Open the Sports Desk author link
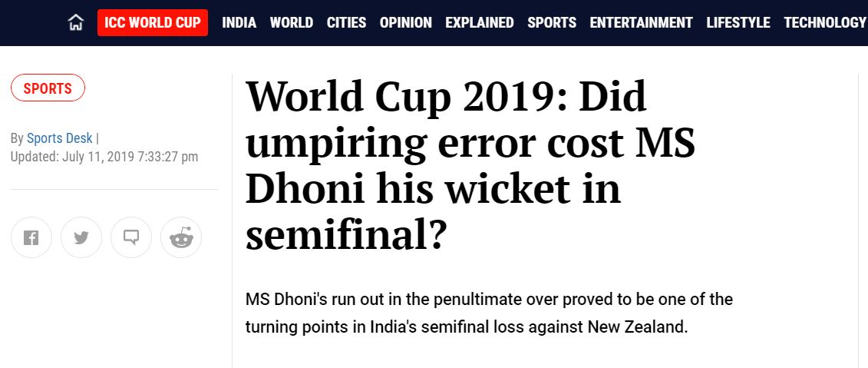 pos(60,138)
